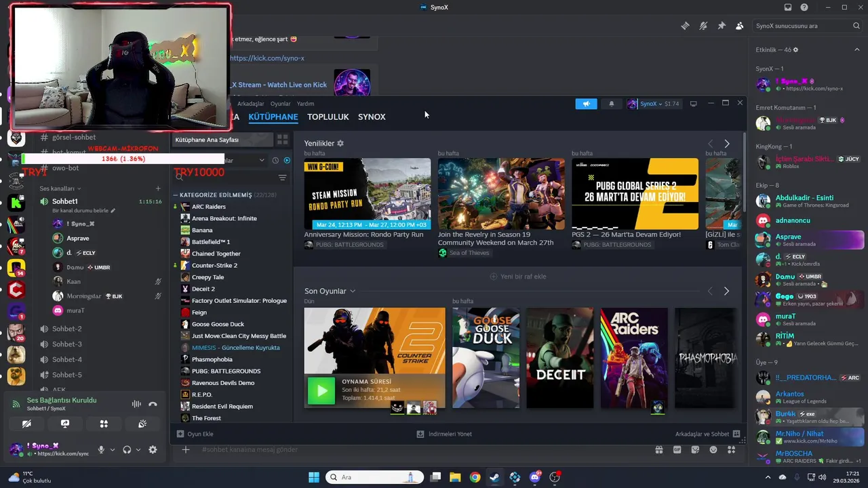Share your screen in Discord
Image resolution: width=868 pixels, height=488 pixels.
tap(65, 424)
